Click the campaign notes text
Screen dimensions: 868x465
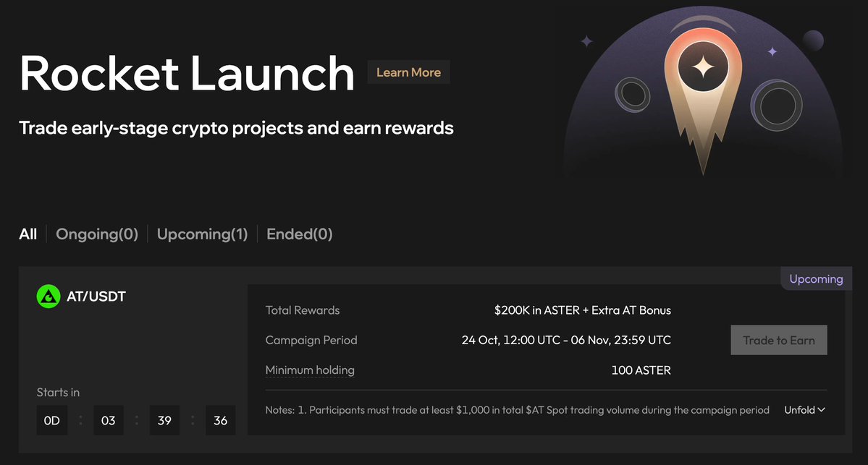pyautogui.click(x=517, y=410)
